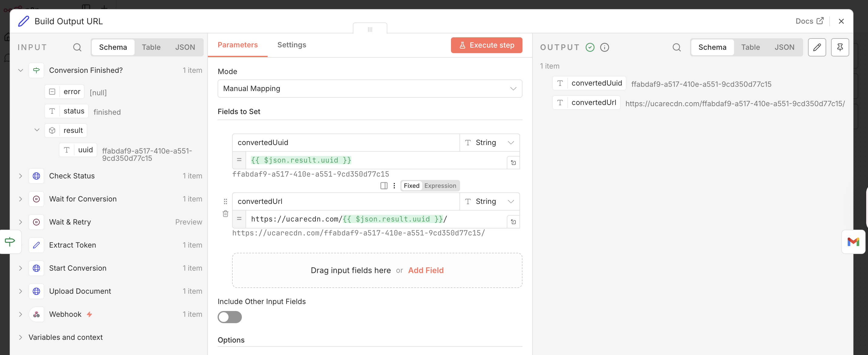
Task: Search the output panel data
Action: [x=676, y=47]
